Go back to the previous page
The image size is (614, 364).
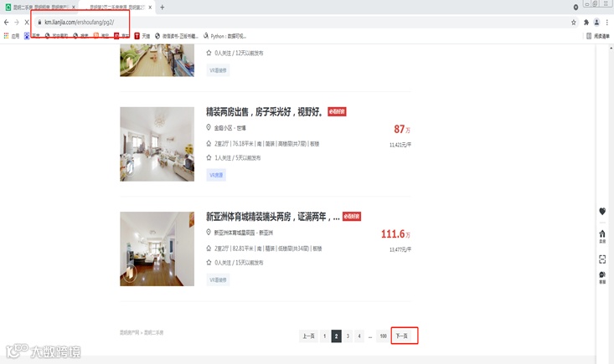(6, 23)
